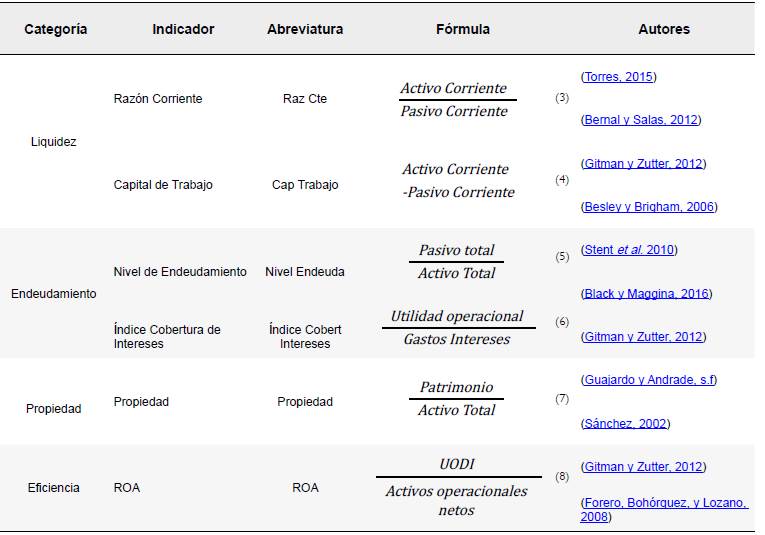The image size is (765, 535).
Task: Click the Bernal y Salas, 2012 reference
Action: pos(641,120)
